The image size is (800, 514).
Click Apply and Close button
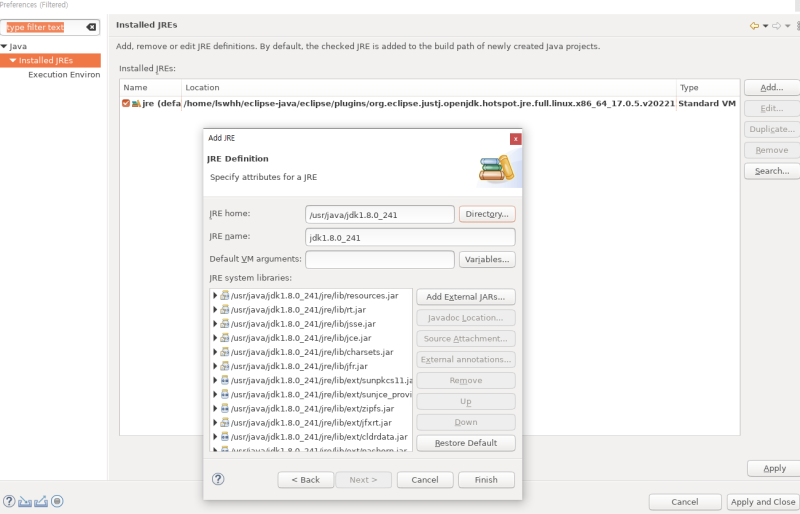(763, 502)
